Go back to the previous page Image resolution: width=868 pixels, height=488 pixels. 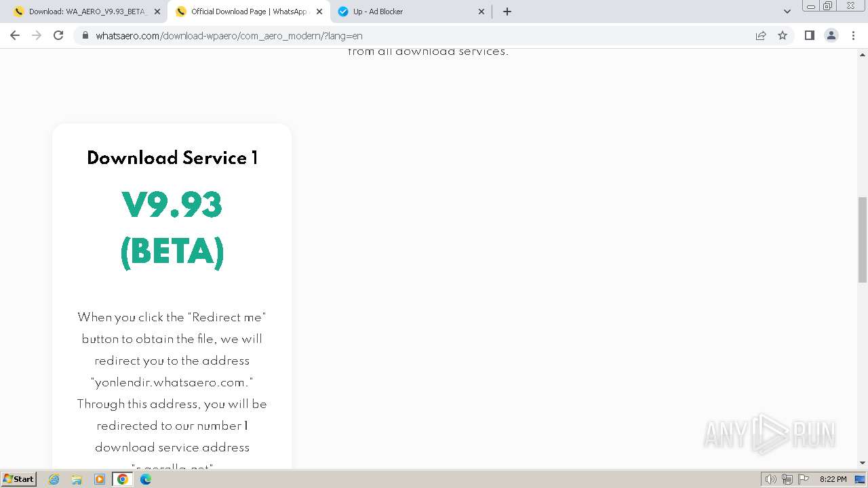tap(15, 35)
